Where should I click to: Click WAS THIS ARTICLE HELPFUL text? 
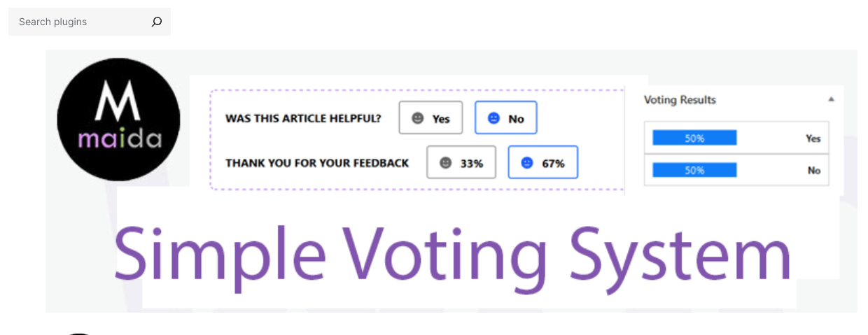pos(303,119)
